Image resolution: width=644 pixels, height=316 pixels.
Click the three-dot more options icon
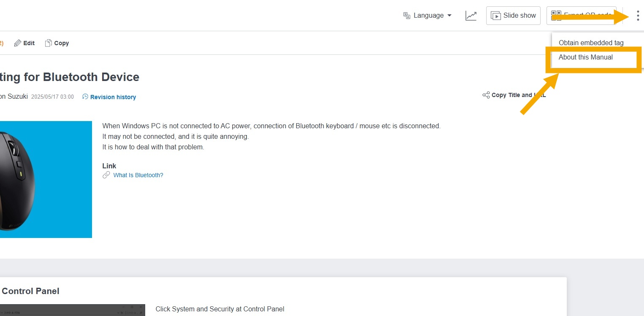[638, 16]
